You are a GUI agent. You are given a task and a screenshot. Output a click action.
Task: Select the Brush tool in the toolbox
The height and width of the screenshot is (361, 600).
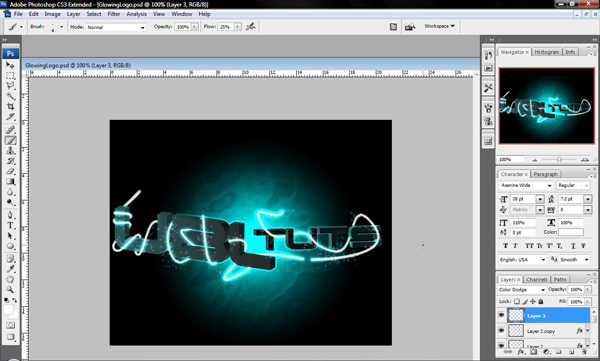[x=10, y=140]
